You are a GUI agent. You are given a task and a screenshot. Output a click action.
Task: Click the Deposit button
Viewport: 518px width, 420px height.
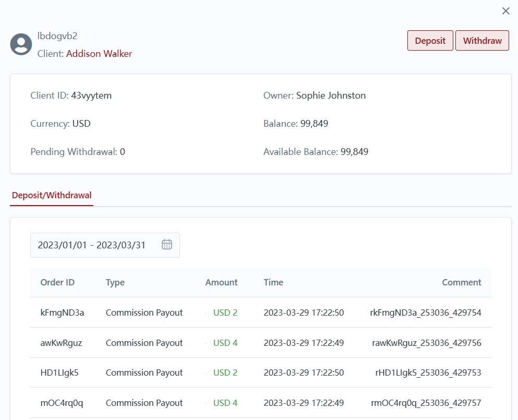tap(430, 41)
